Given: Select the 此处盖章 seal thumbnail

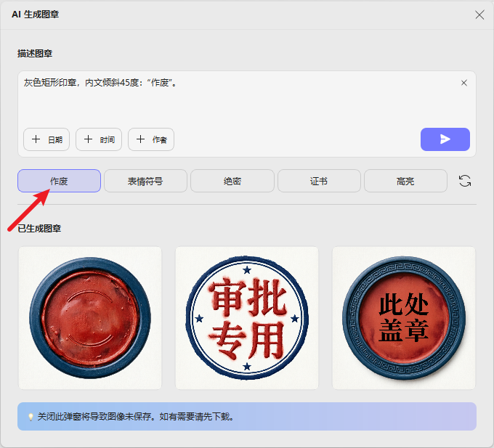Looking at the screenshot, I should point(404,318).
